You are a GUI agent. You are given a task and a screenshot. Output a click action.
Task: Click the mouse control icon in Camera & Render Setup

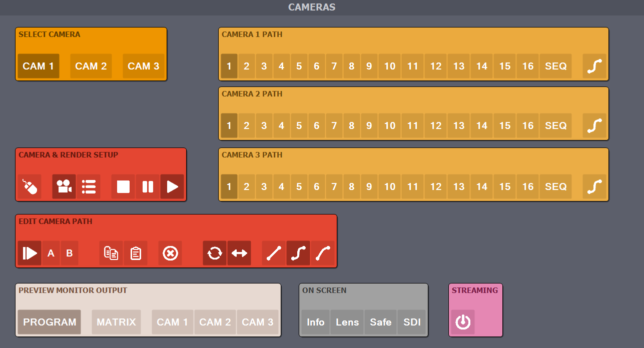tap(30, 187)
